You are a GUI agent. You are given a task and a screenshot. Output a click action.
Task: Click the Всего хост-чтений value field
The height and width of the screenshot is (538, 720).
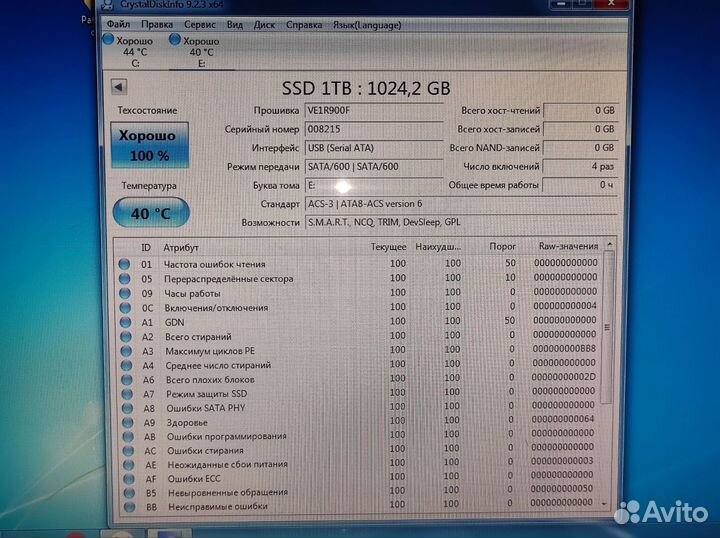(580, 111)
